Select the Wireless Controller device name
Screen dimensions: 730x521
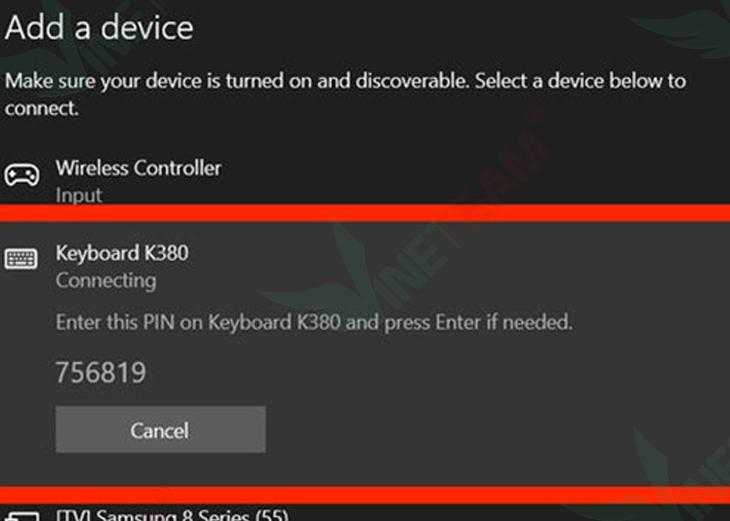point(138,168)
